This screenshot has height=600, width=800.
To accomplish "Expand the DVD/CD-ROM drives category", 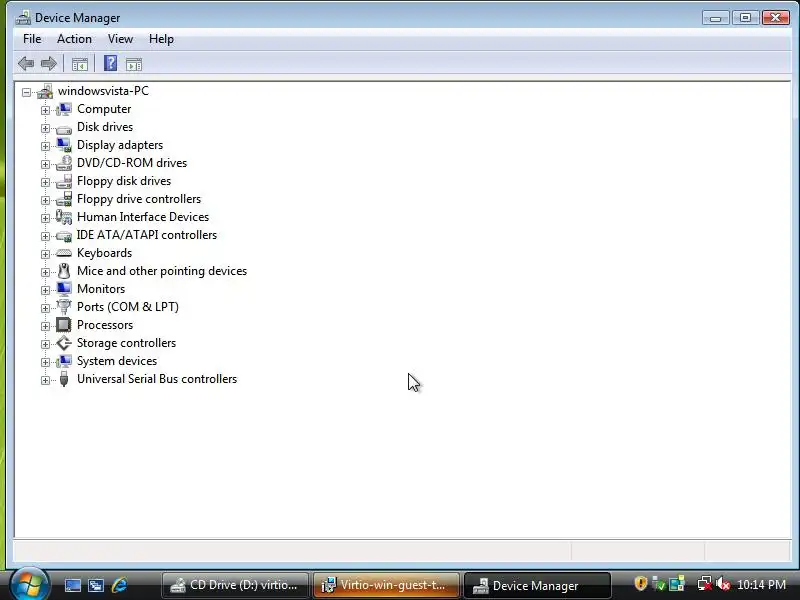I will click(x=45, y=164).
